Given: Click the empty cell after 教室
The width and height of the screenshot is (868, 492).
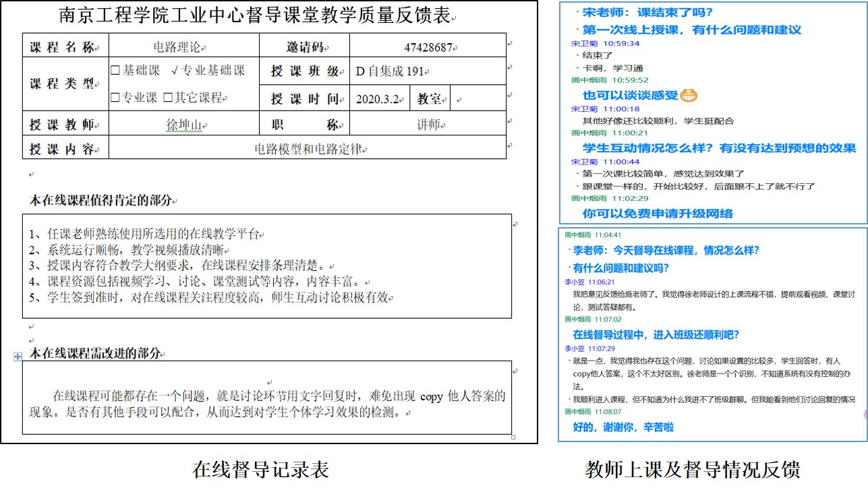Looking at the screenshot, I should (x=477, y=99).
